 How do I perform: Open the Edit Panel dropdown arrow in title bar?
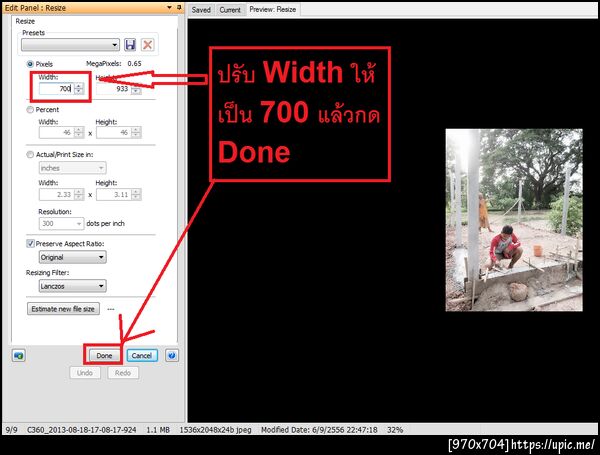tap(169, 7)
